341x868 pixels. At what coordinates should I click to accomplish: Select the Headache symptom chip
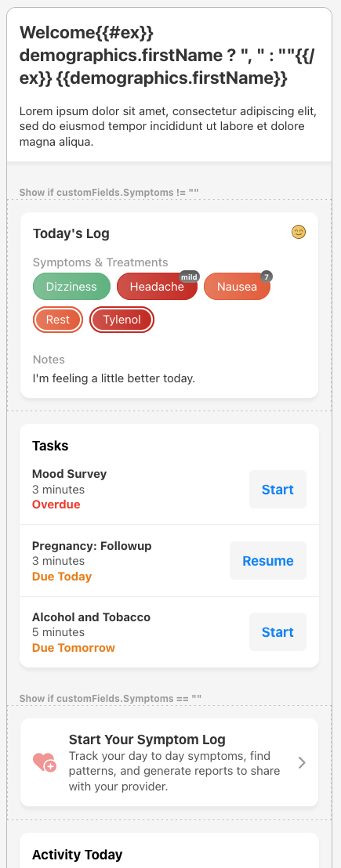coord(157,287)
